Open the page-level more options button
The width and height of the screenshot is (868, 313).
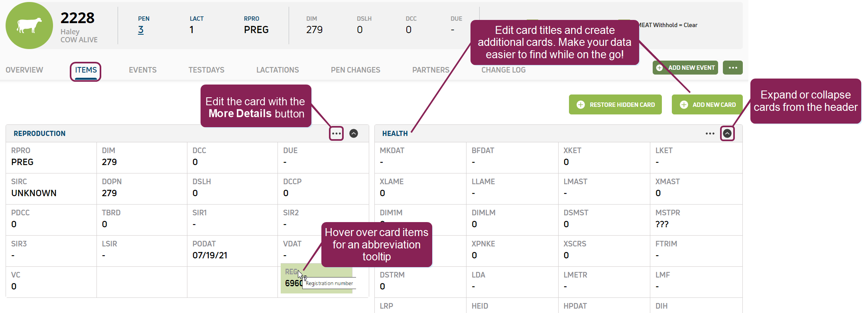pos(733,68)
